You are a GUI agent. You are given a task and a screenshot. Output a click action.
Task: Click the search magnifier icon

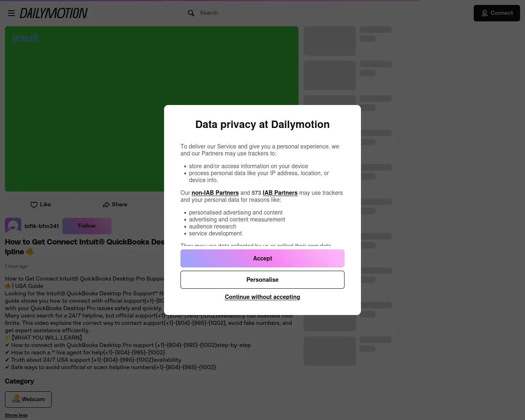click(191, 13)
